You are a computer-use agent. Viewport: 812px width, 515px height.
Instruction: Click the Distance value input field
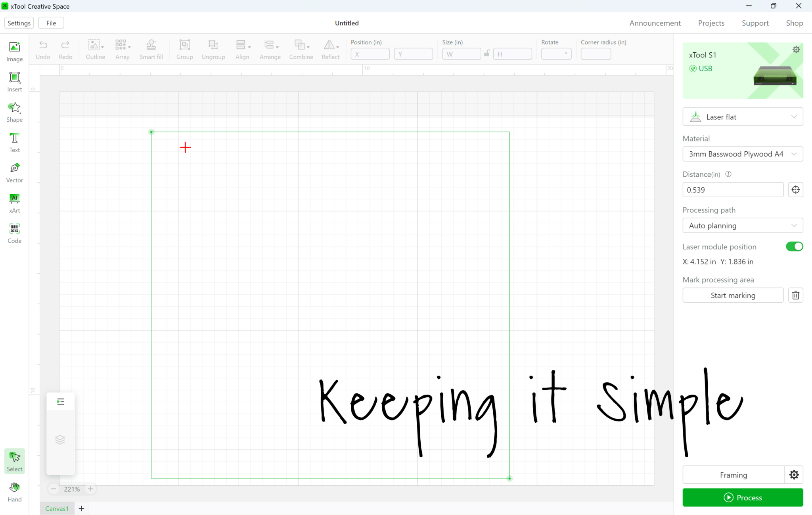(733, 190)
